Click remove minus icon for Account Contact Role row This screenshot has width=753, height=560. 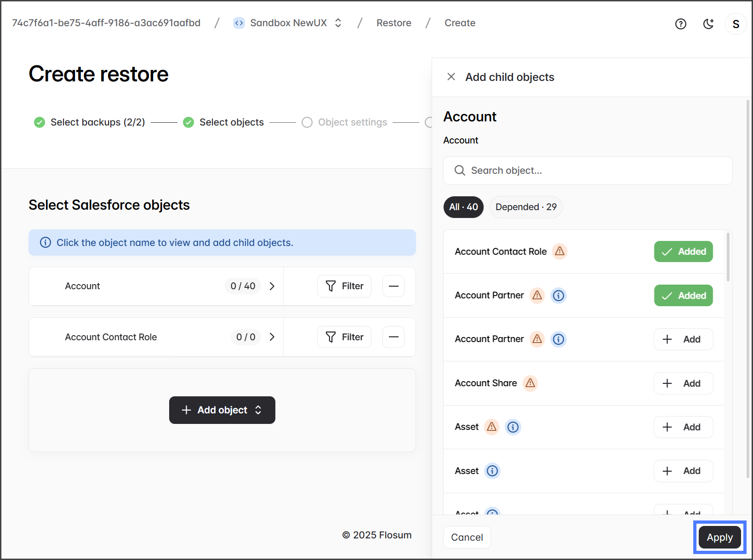click(394, 337)
